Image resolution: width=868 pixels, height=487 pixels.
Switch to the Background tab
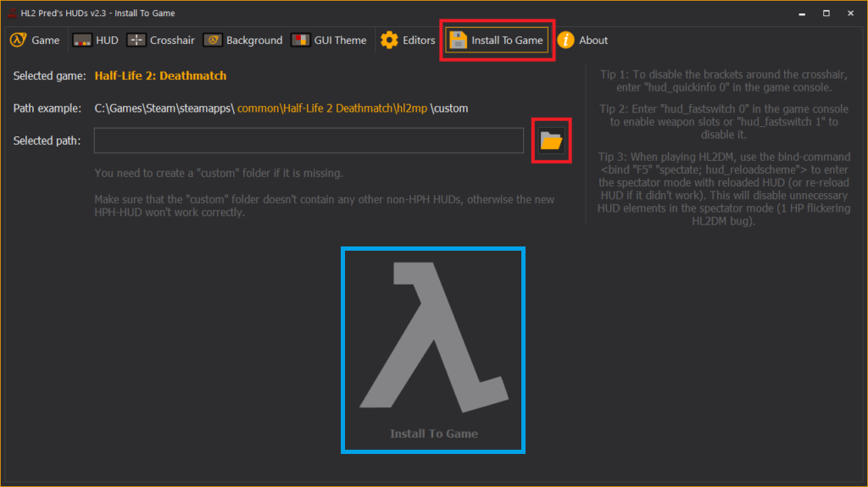(243, 41)
